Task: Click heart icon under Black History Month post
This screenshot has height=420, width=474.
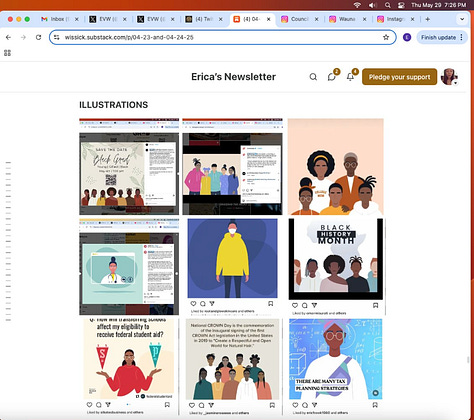Action: (x=295, y=305)
